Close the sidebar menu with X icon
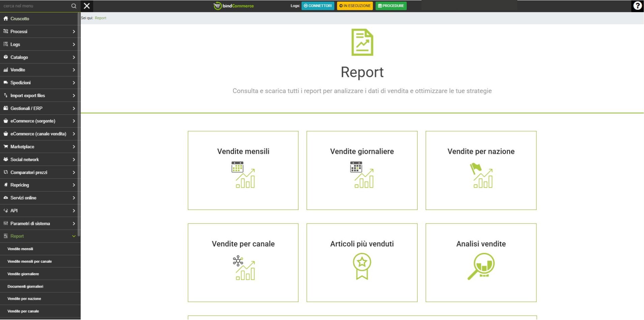Screen dimensions: 644x320 click(87, 6)
